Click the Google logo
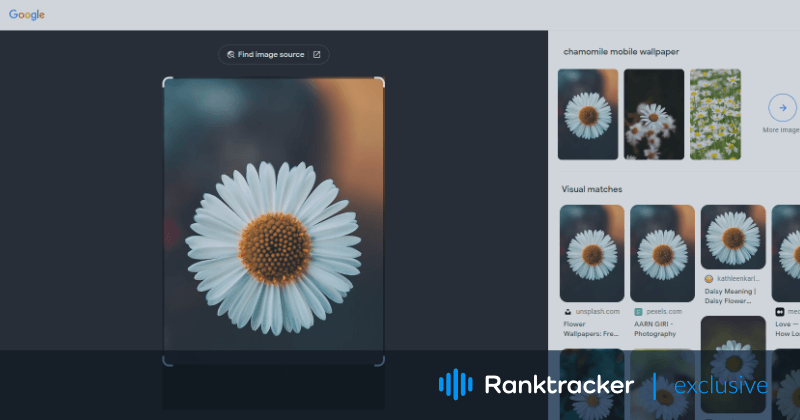The width and height of the screenshot is (800, 420). (x=27, y=15)
